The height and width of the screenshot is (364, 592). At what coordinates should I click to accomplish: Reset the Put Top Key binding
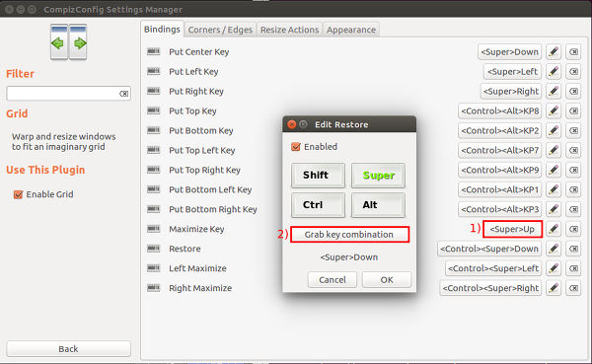click(x=573, y=111)
